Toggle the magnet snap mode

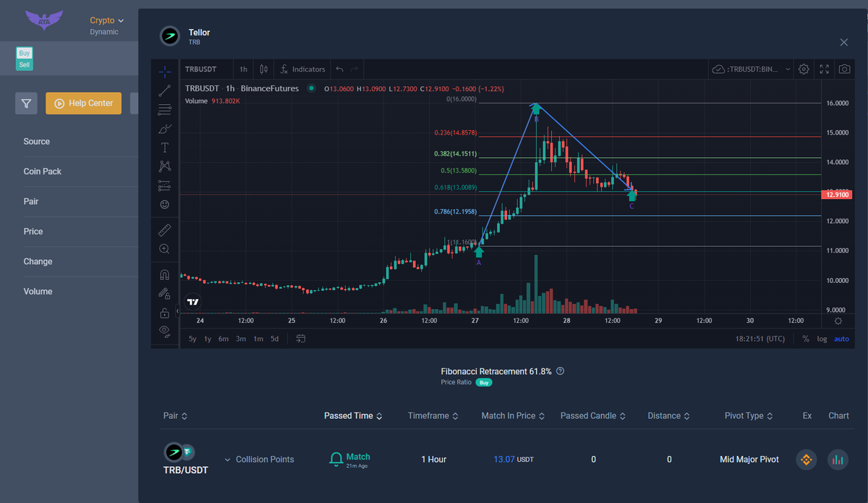(x=165, y=275)
